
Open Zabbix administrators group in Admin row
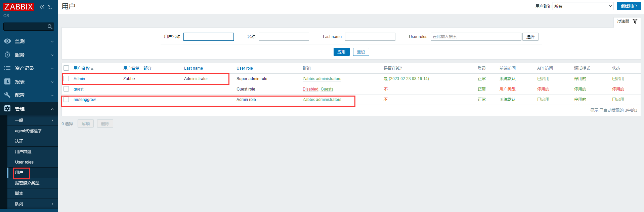pyautogui.click(x=322, y=79)
